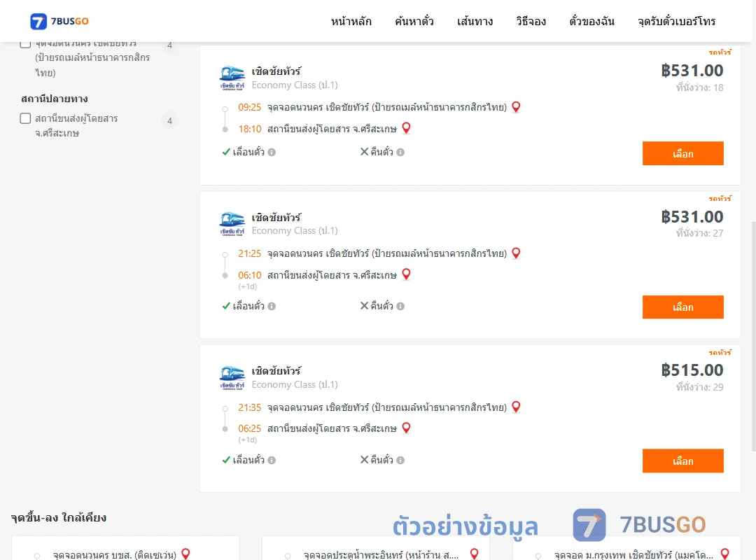The image size is (756, 560).
Task: Open the ค้นหาตั๋ว menu item
Action: [414, 21]
